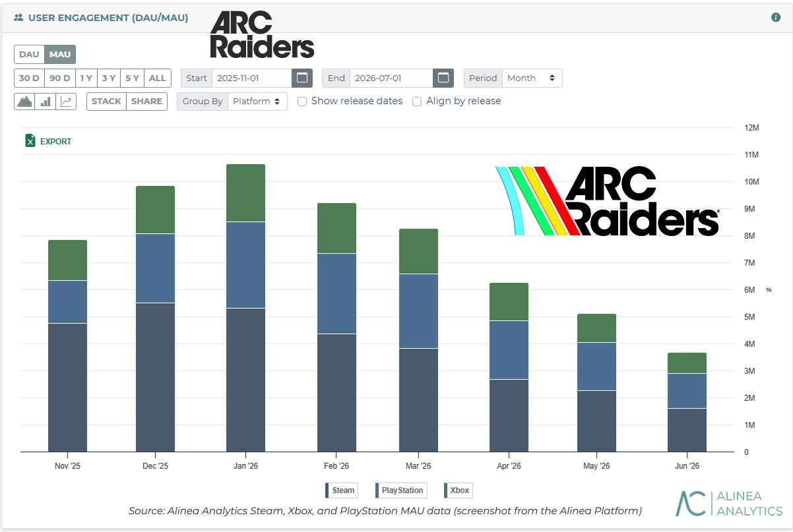The image size is (793, 532).
Task: Click the EXPORT link
Action: tap(56, 141)
